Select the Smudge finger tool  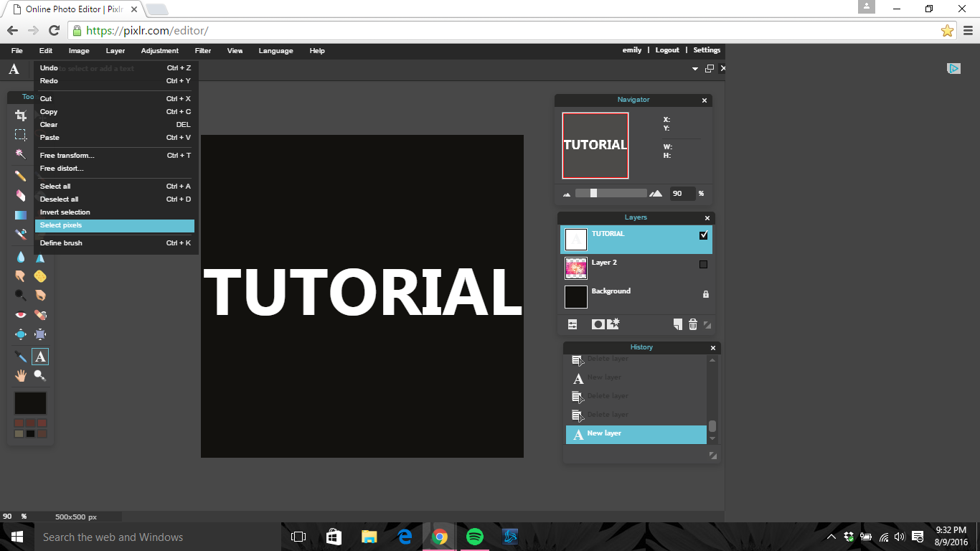point(21,276)
